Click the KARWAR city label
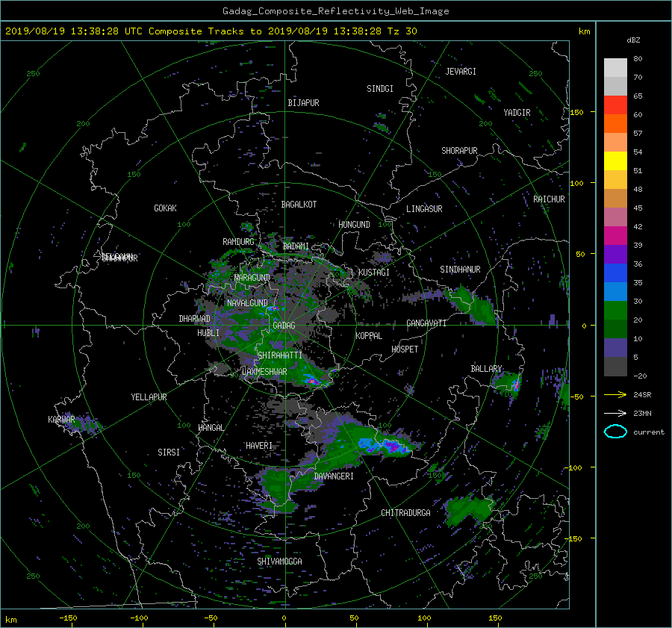 tap(61, 419)
